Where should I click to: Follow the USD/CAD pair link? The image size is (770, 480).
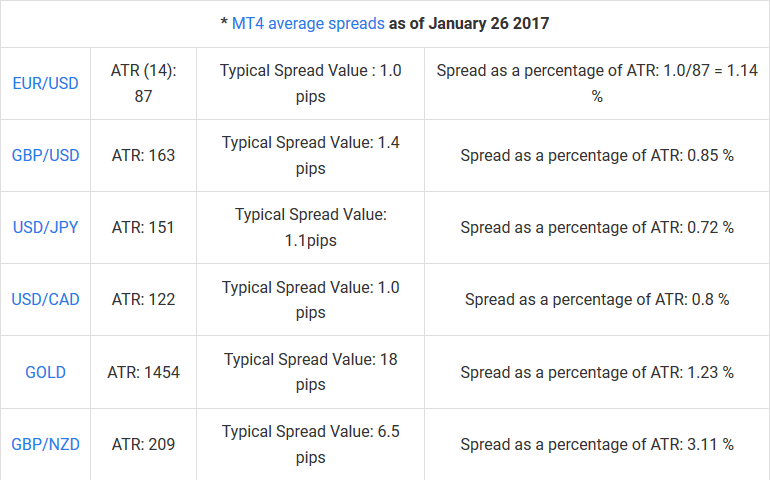[45, 299]
